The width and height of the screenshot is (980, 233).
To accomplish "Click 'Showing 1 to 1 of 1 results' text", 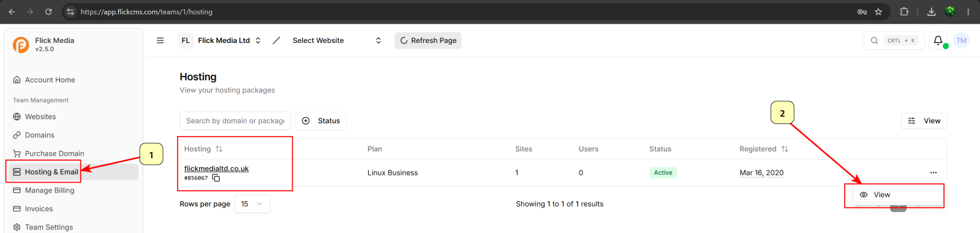I will point(559,204).
